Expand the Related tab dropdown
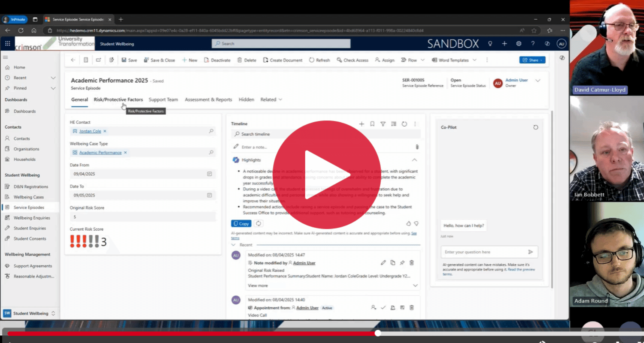The width and height of the screenshot is (644, 343). (x=271, y=99)
